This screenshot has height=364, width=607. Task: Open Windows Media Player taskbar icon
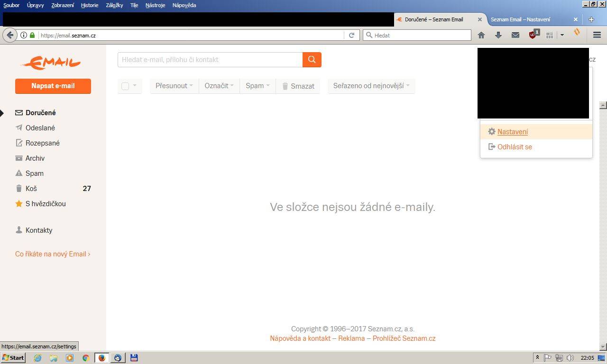click(70, 358)
